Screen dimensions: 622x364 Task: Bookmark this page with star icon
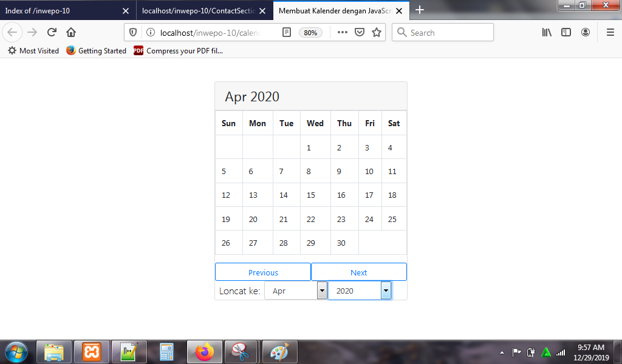(377, 33)
